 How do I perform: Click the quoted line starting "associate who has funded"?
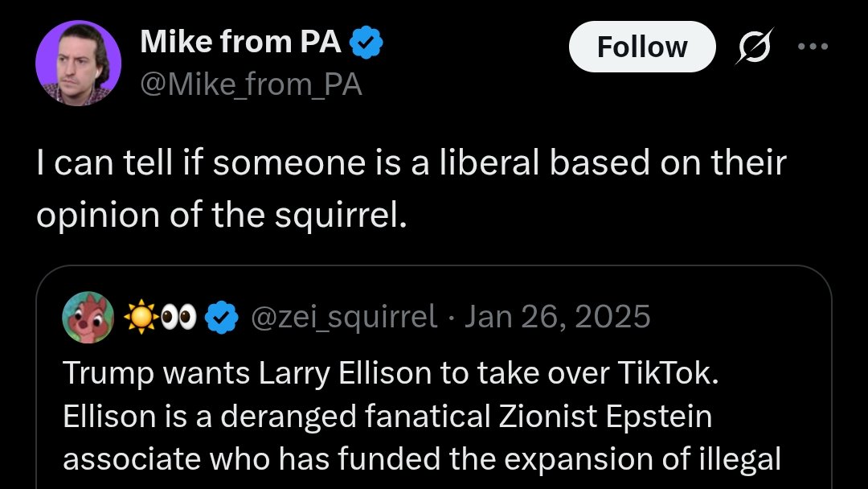pyautogui.click(x=422, y=459)
